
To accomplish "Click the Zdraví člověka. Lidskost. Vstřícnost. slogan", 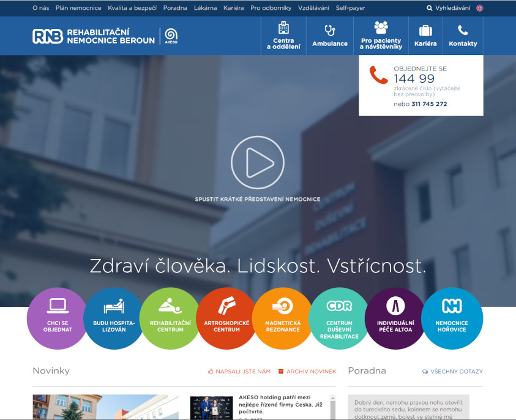I will 258,266.
